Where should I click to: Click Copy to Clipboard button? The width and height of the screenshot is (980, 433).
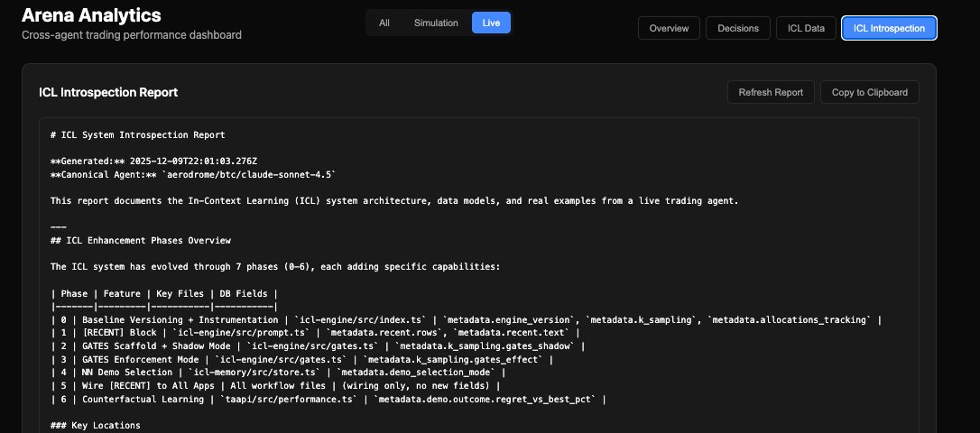click(x=869, y=93)
